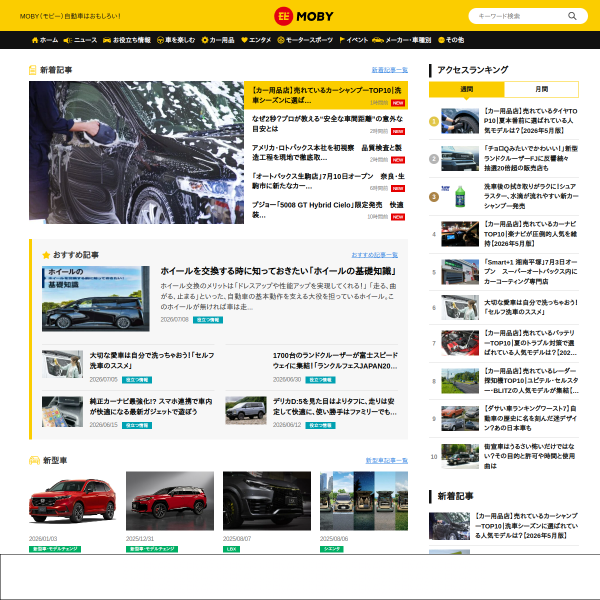Open the アメリカ・ロトバックス本社 article

tap(328, 153)
